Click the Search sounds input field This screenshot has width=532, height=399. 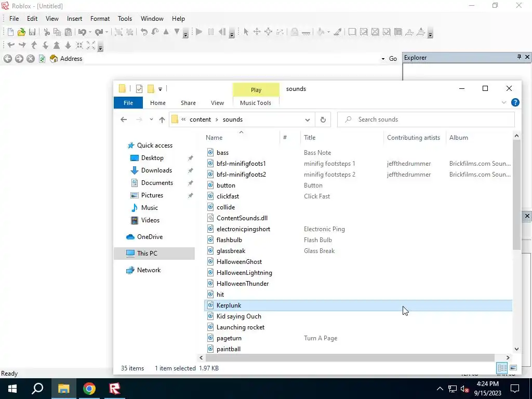tap(426, 119)
